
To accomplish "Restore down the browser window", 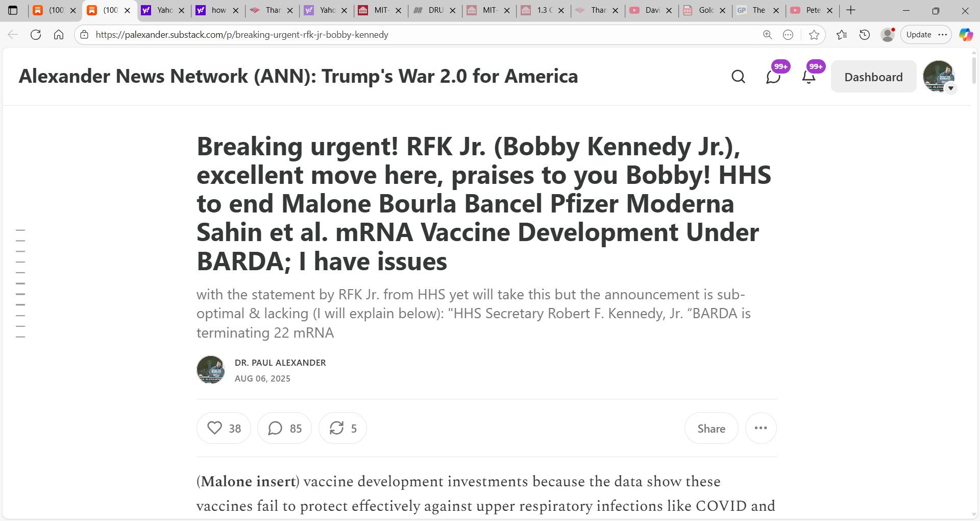I will tap(936, 10).
